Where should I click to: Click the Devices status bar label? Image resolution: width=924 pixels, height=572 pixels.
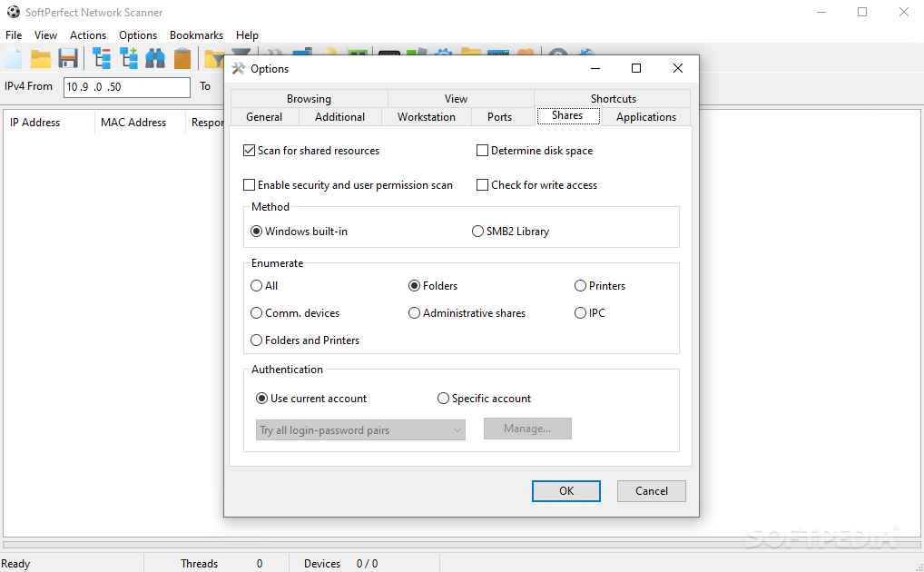click(321, 564)
